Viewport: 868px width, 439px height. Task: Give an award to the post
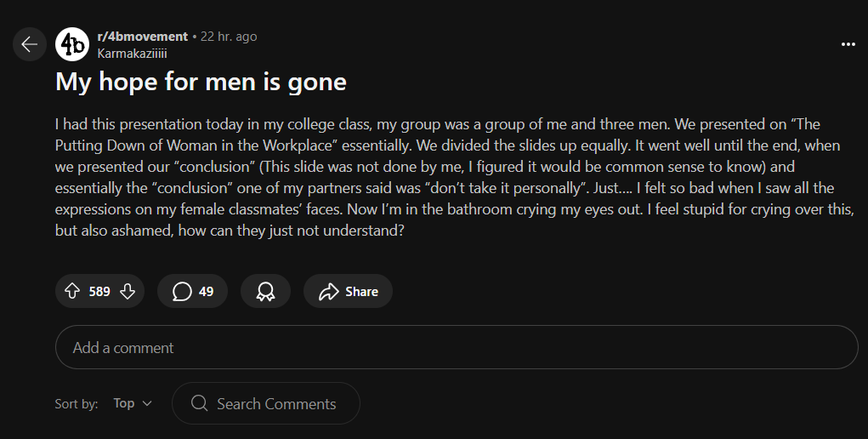click(x=265, y=292)
